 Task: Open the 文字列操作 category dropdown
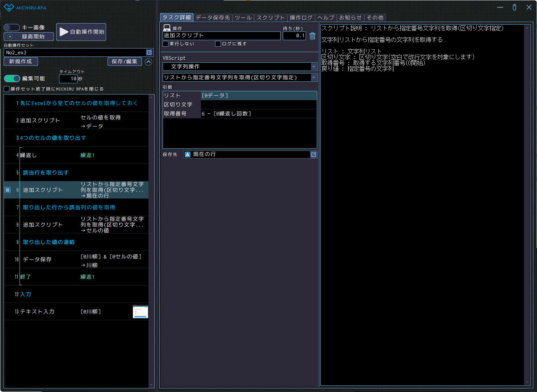tap(314, 67)
